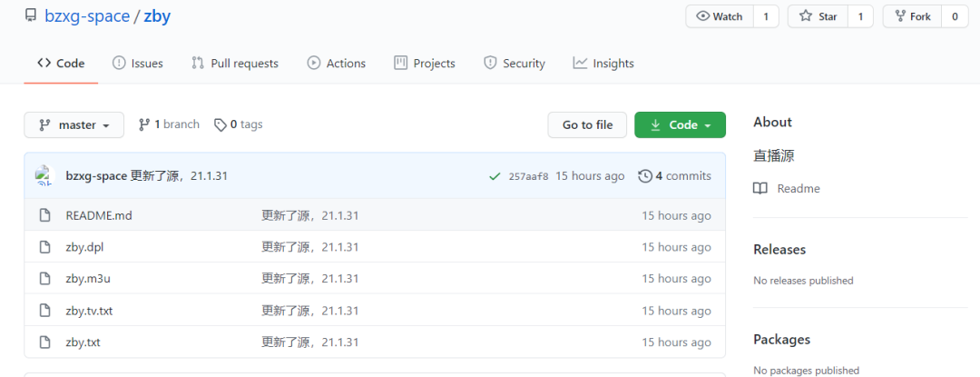The image size is (980, 377).
Task: Switch to the Code tab
Action: pos(61,64)
